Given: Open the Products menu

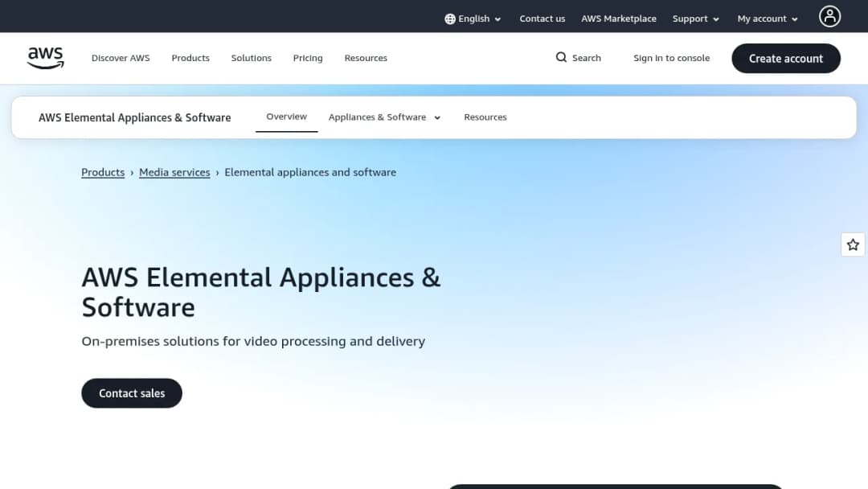Looking at the screenshot, I should [190, 58].
